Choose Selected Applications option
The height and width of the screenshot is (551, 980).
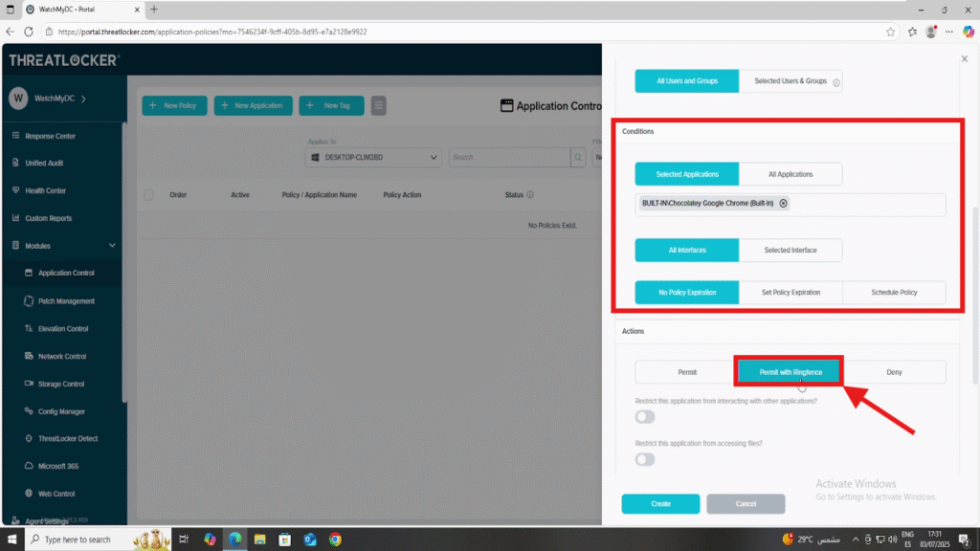687,174
